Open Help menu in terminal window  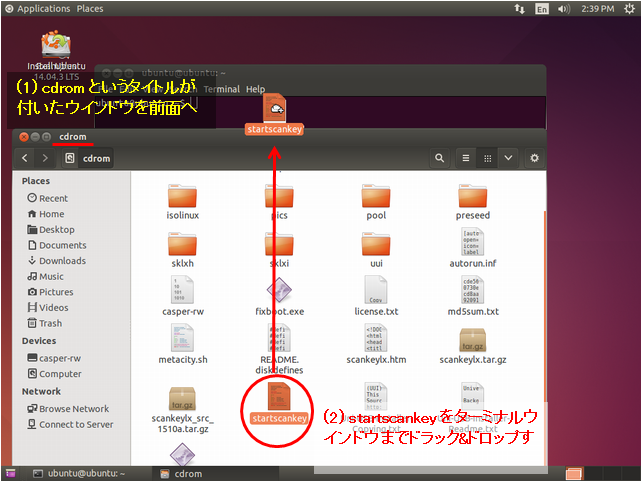click(x=255, y=89)
